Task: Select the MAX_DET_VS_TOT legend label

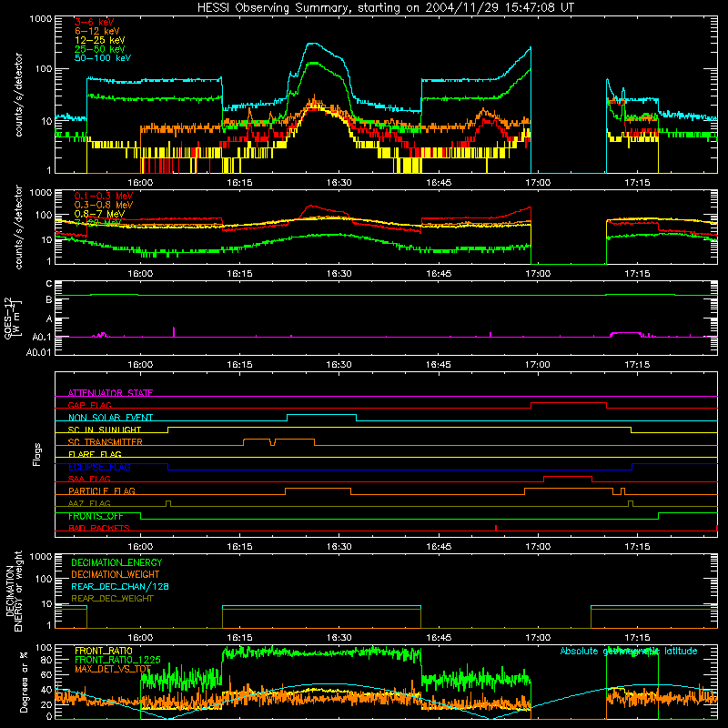Action: click(113, 669)
